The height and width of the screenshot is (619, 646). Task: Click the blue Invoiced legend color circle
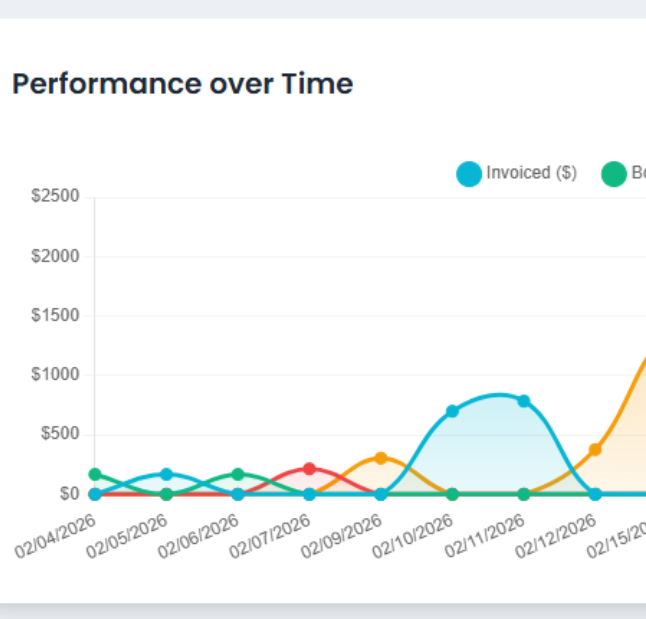pyautogui.click(x=469, y=174)
